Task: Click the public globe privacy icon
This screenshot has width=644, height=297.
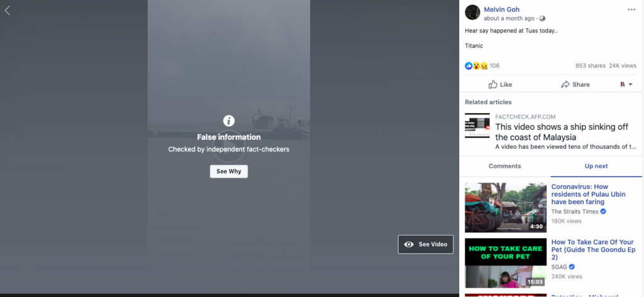Action: point(542,18)
